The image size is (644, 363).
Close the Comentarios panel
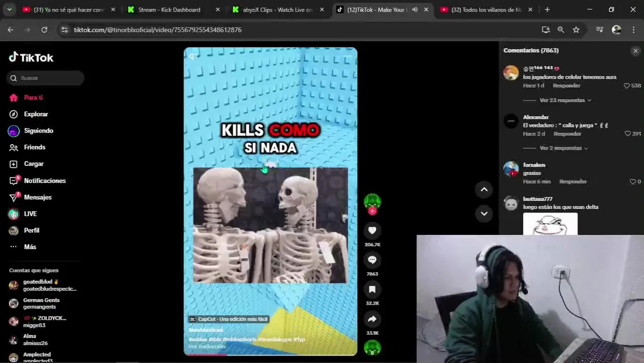click(x=635, y=51)
